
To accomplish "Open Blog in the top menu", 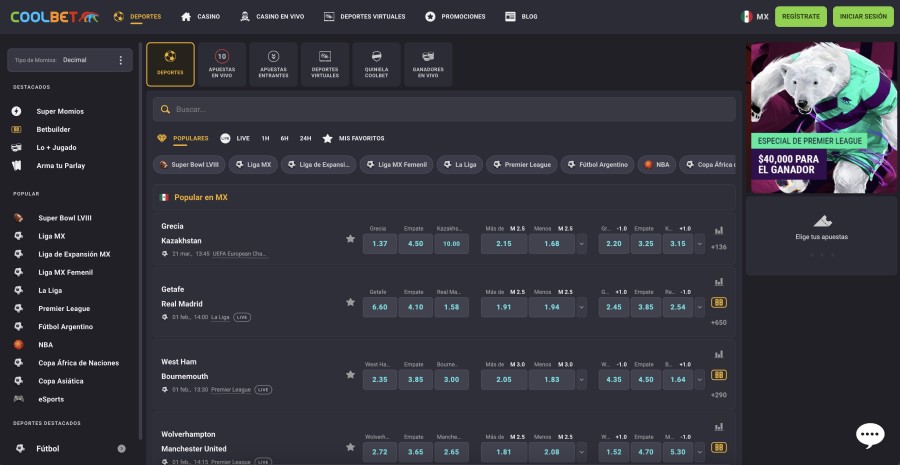I will 521,17.
